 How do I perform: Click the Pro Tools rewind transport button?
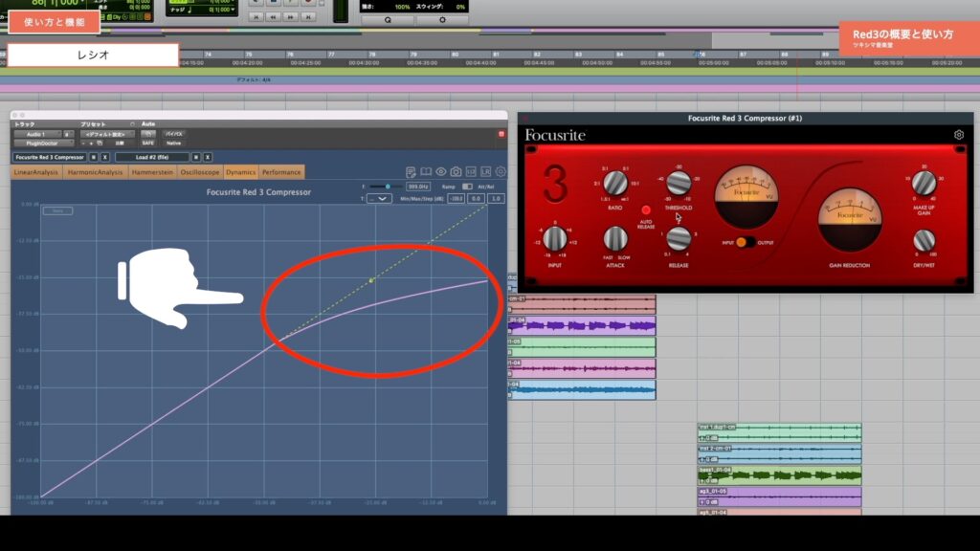[x=273, y=17]
